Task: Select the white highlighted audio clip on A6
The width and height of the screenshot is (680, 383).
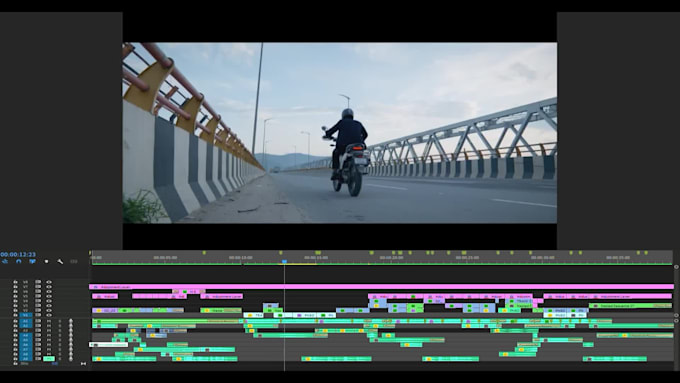Action: pos(108,345)
